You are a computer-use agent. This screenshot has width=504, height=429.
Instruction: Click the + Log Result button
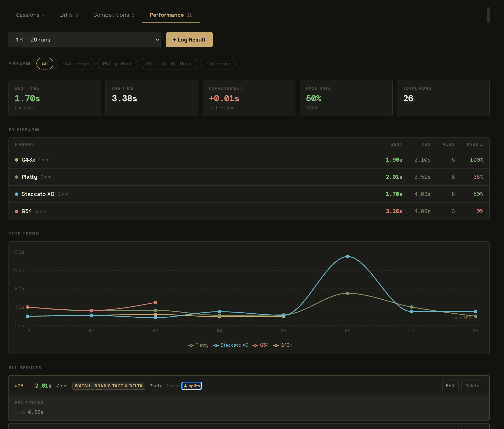(x=189, y=40)
